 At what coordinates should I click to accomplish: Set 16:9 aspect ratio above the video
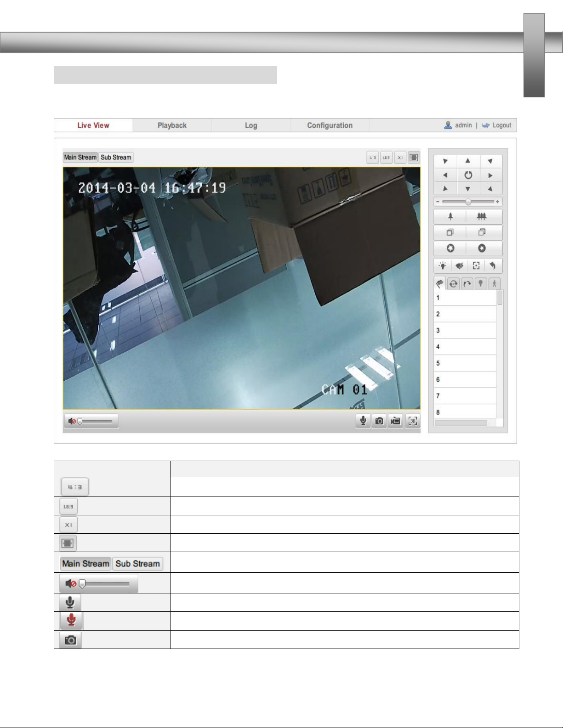pyautogui.click(x=387, y=158)
